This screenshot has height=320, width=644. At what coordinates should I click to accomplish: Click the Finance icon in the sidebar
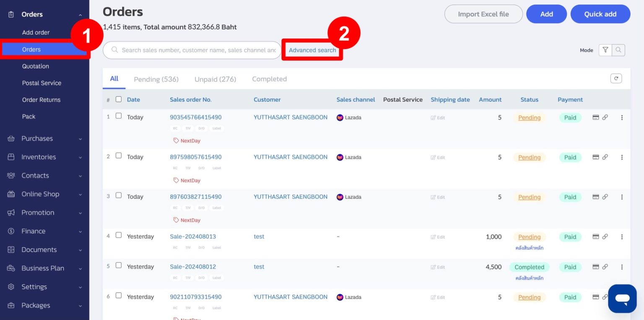point(12,231)
